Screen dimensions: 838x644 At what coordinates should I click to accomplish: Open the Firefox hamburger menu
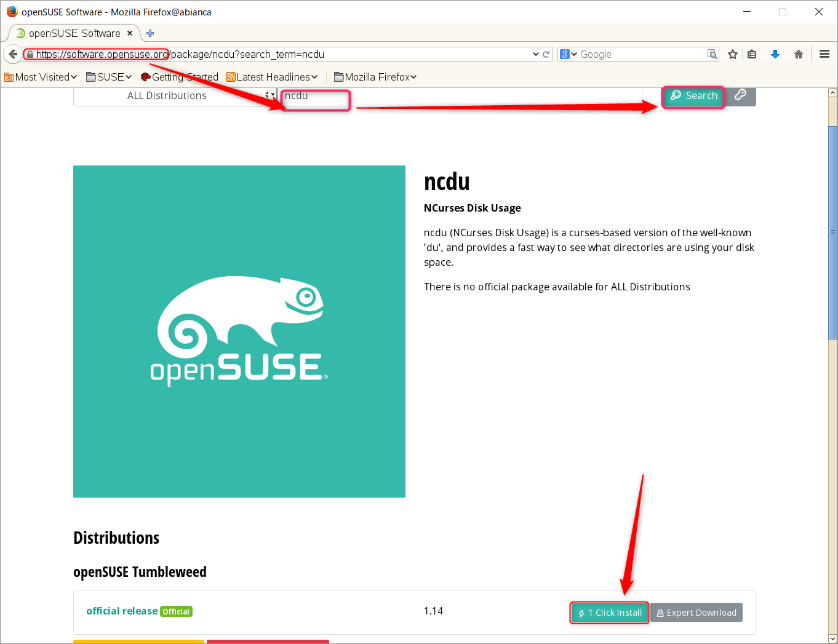click(x=824, y=54)
